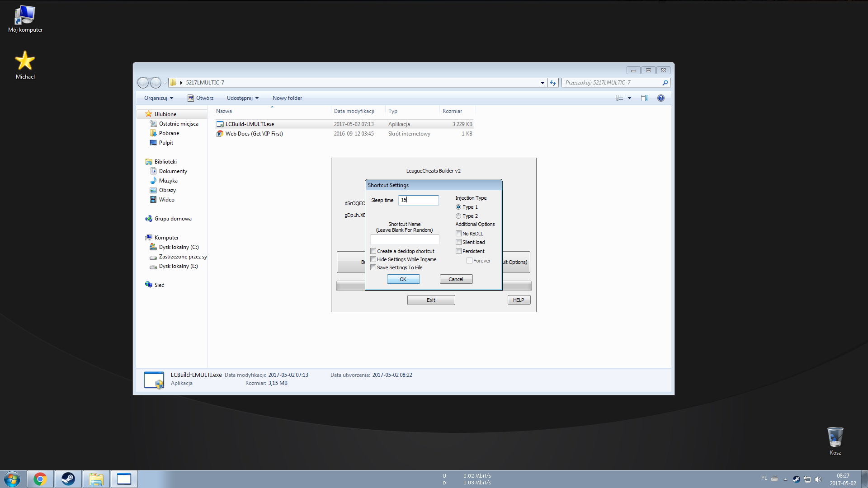Viewport: 868px width, 488px height.
Task: Open the Michael star desktop icon
Action: click(25, 65)
